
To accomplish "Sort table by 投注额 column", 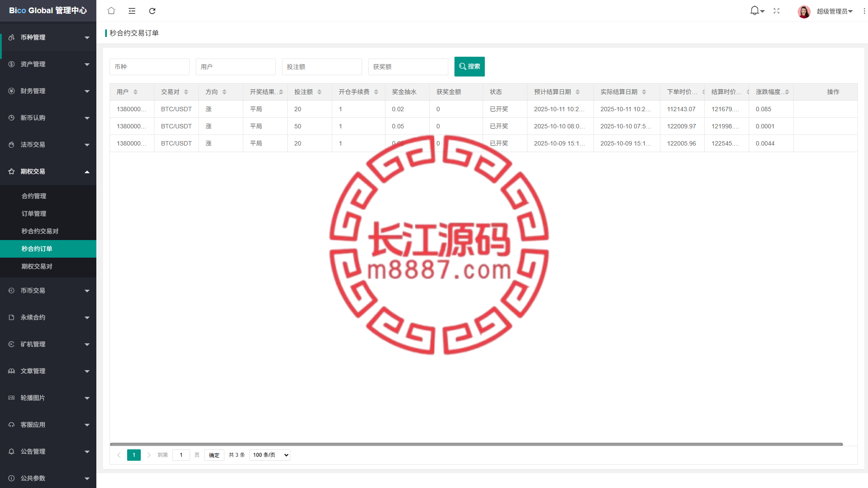I will click(x=319, y=92).
